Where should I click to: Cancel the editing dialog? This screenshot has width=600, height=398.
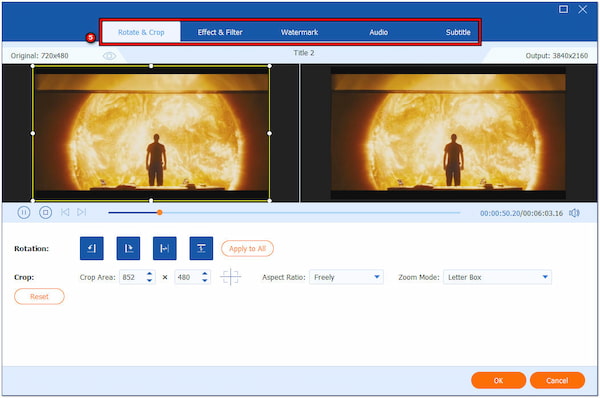coord(557,380)
